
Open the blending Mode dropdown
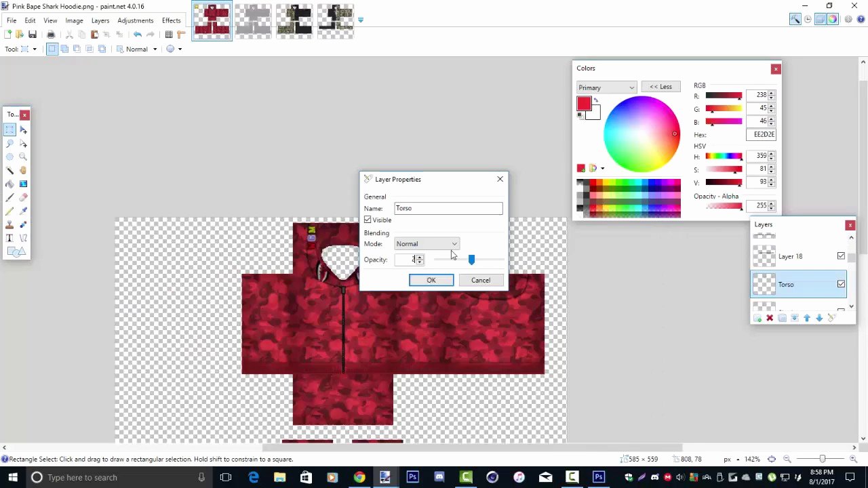pyautogui.click(x=427, y=243)
